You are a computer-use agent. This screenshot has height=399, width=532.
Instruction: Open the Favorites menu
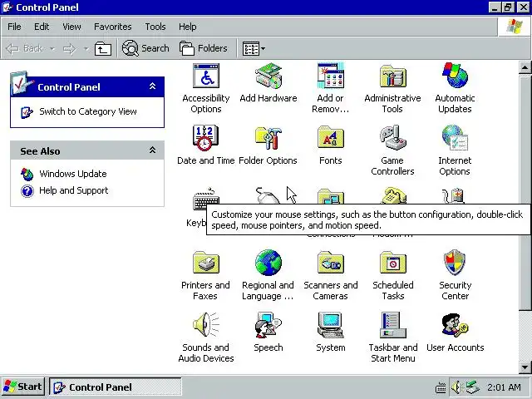(x=113, y=27)
